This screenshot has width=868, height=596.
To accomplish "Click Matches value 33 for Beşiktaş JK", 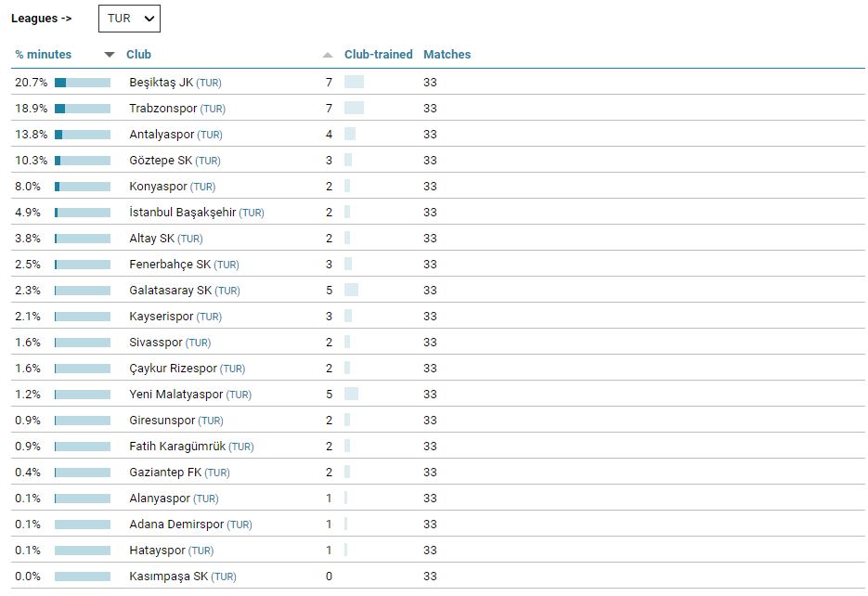I will (430, 83).
